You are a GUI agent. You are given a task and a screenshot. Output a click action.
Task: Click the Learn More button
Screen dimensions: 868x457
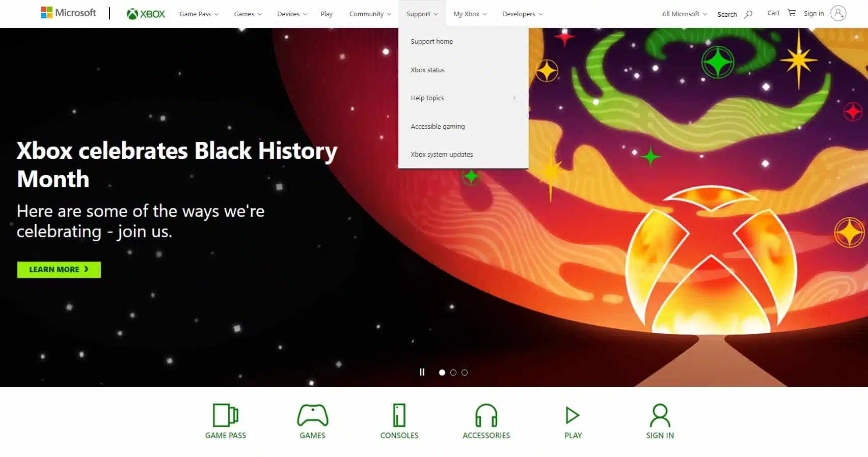coord(59,270)
